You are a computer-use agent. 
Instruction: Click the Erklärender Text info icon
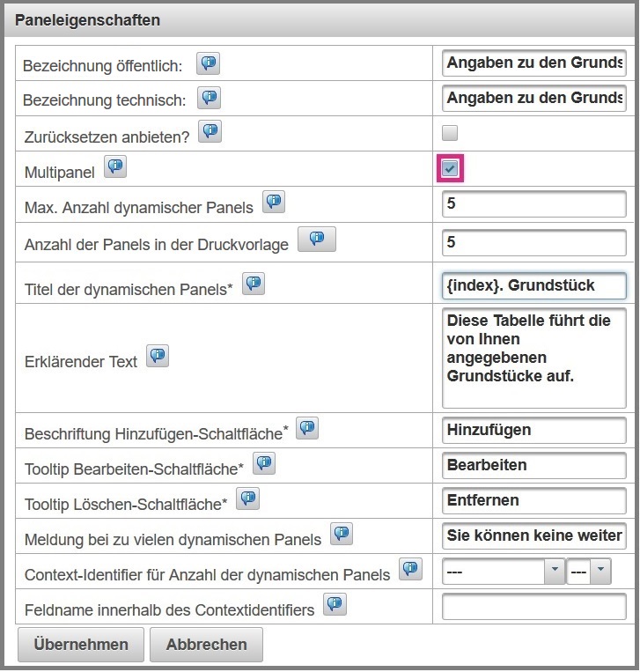click(158, 357)
